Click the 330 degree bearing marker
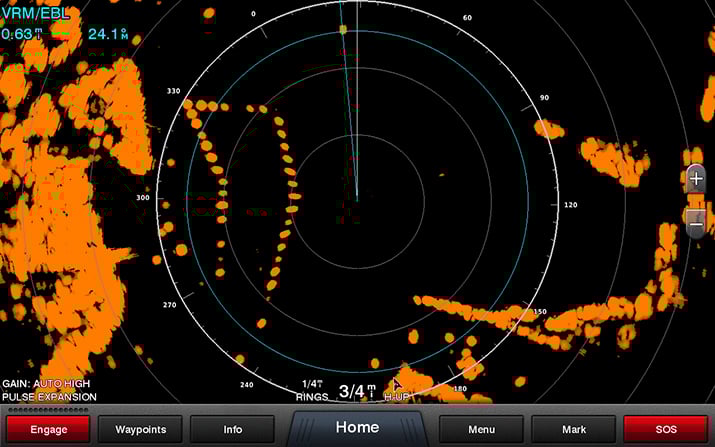The image size is (715, 447). point(173,91)
